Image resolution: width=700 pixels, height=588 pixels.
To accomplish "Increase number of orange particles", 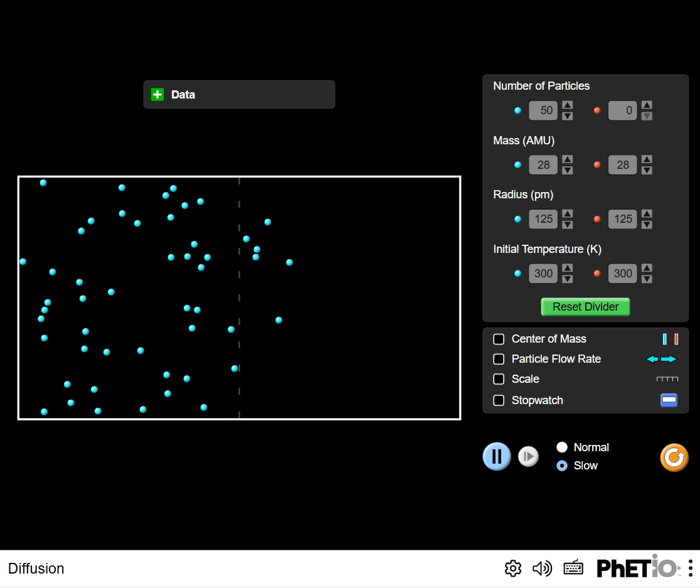I will 647,105.
